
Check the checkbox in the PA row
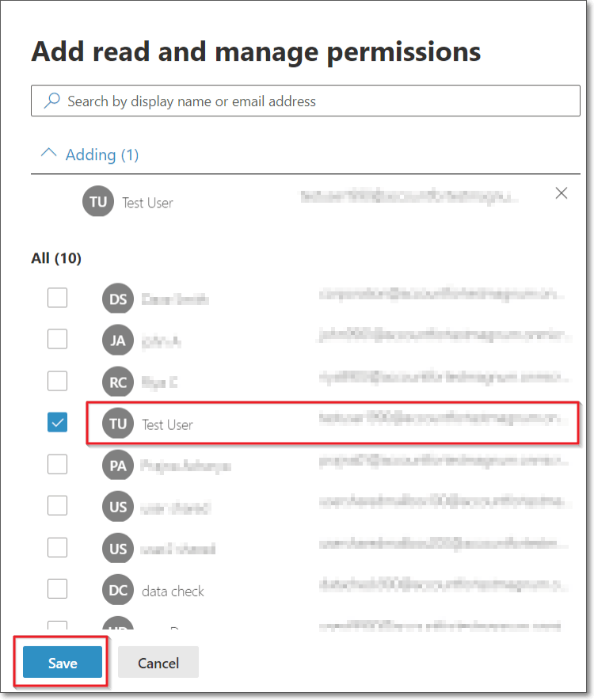coord(57,464)
